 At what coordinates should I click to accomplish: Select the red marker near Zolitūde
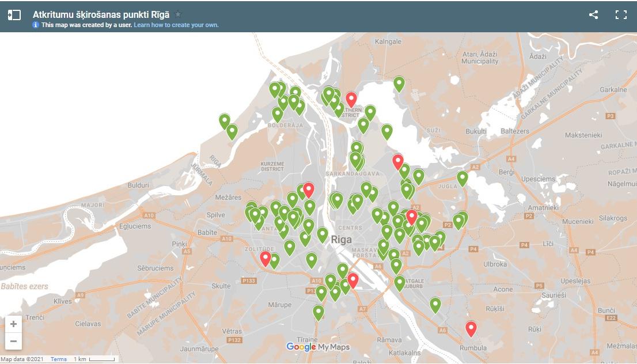coord(266,258)
